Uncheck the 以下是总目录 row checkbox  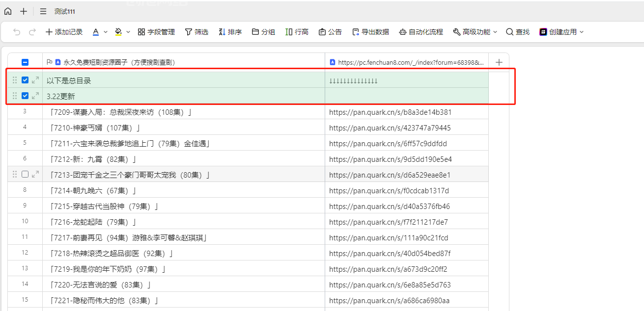[25, 80]
